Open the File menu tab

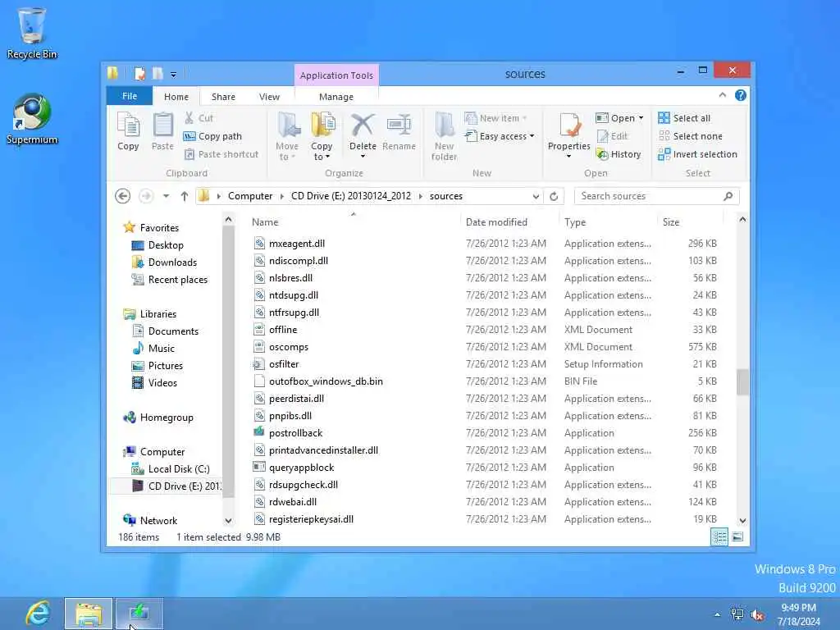pos(130,96)
